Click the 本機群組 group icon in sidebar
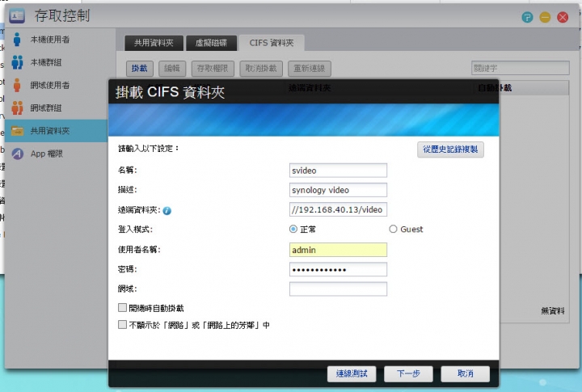 [17, 62]
